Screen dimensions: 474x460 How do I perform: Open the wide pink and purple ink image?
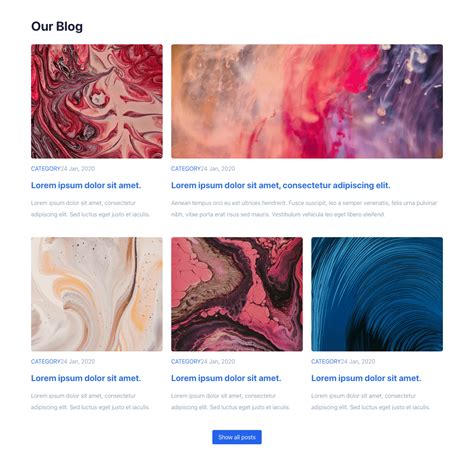307,101
